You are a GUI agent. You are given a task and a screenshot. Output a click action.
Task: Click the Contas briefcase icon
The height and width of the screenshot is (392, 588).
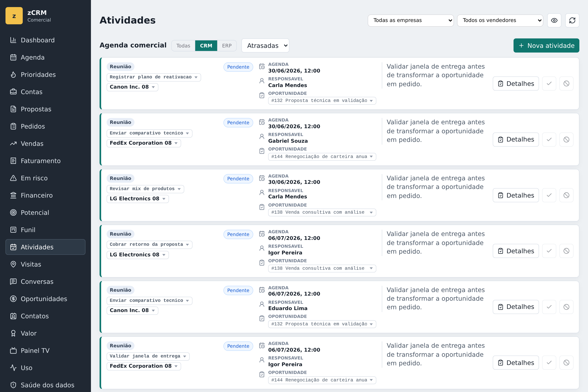coord(13,92)
